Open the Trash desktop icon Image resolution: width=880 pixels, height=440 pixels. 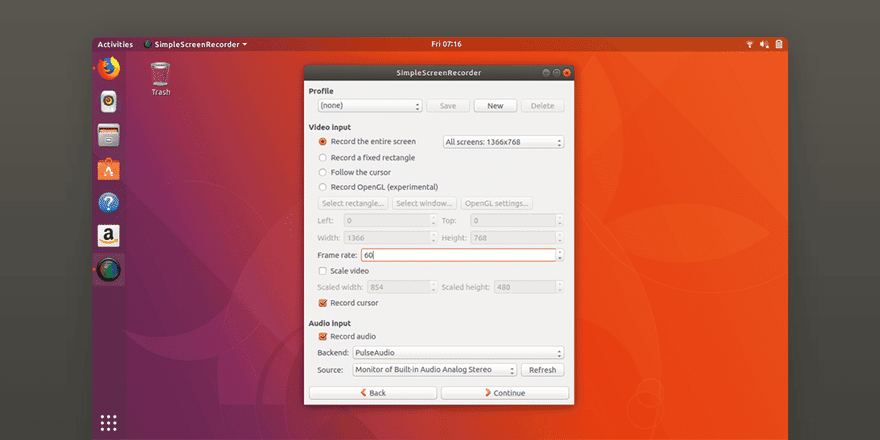(x=160, y=76)
